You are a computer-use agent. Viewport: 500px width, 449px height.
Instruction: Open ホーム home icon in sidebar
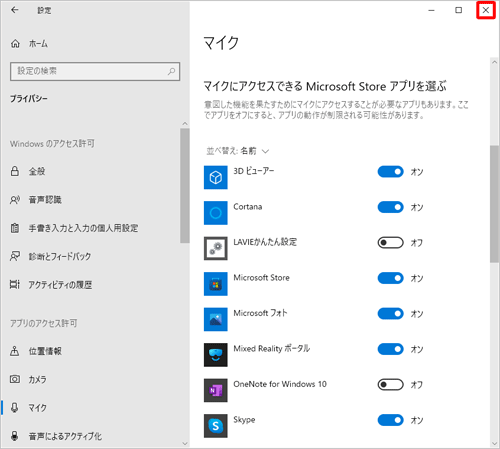click(x=15, y=44)
